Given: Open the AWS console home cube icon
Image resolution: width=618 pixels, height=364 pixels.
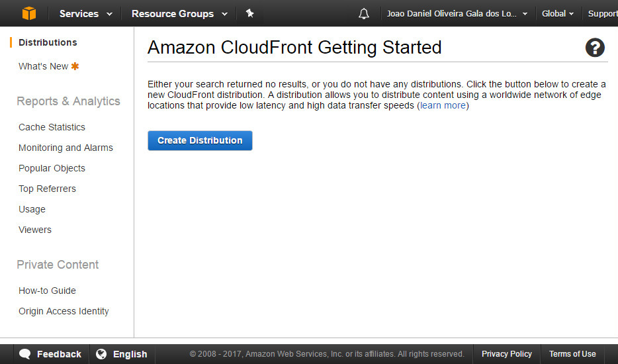Looking at the screenshot, I should [28, 13].
